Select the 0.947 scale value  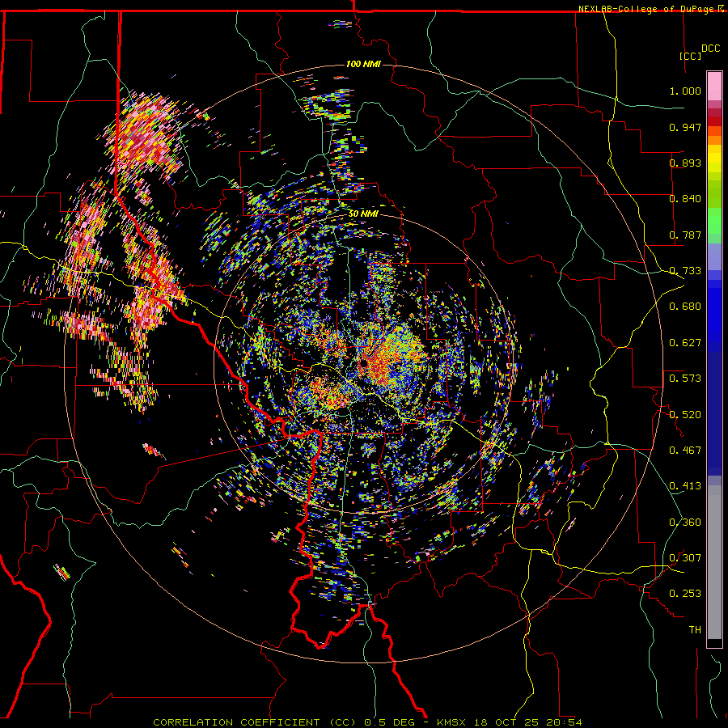coord(685,127)
